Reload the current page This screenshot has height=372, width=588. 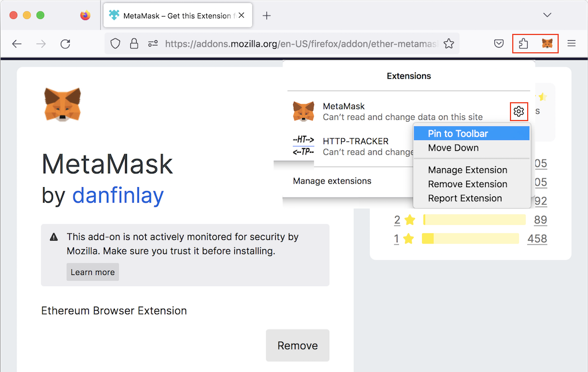[65, 43]
